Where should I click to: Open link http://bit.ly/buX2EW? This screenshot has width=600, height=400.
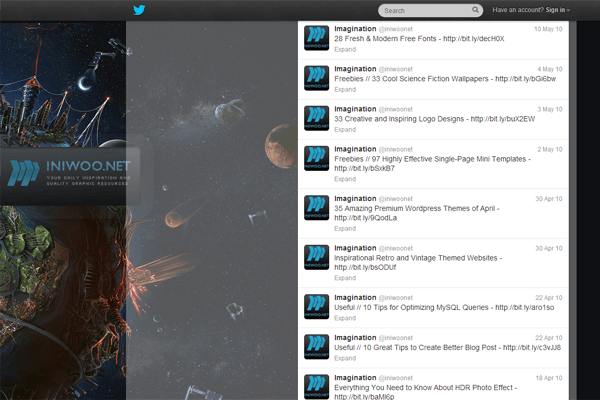[503, 119]
